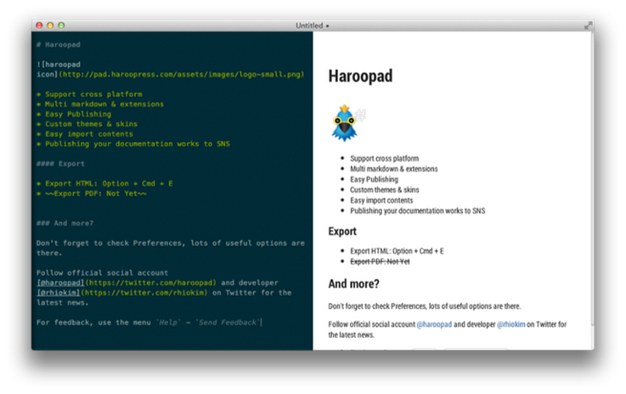The width and height of the screenshot is (626, 394).
Task: Click the yellow minimize window button
Action: pos(50,26)
